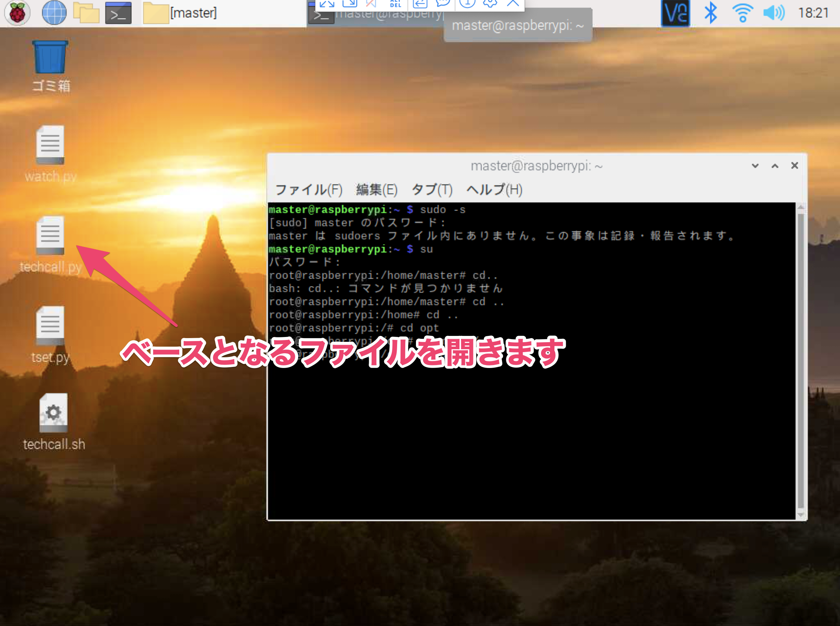
Task: Open the File Manager from panel
Action: click(86, 13)
